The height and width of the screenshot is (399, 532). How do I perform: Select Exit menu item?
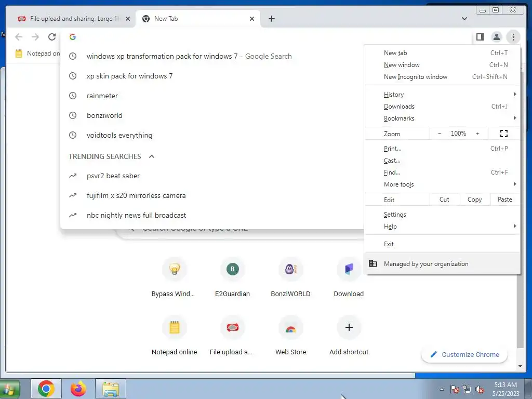coord(442,244)
